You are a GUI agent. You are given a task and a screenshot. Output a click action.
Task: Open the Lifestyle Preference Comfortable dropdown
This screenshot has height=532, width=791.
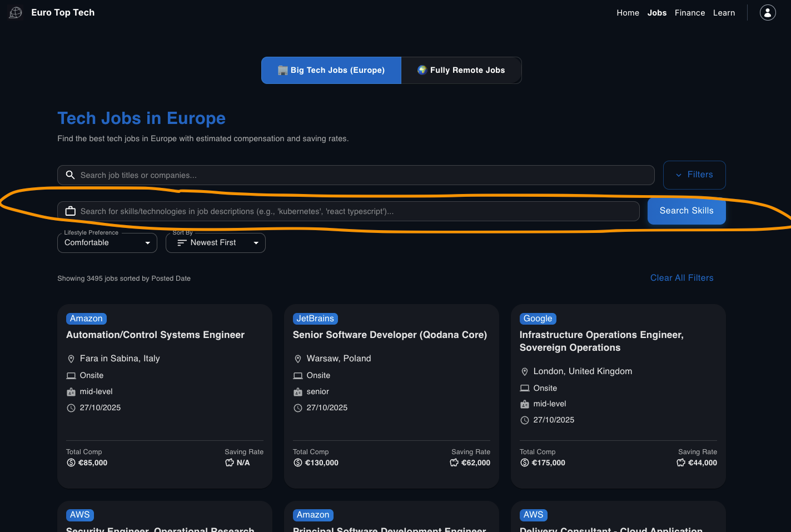(107, 243)
